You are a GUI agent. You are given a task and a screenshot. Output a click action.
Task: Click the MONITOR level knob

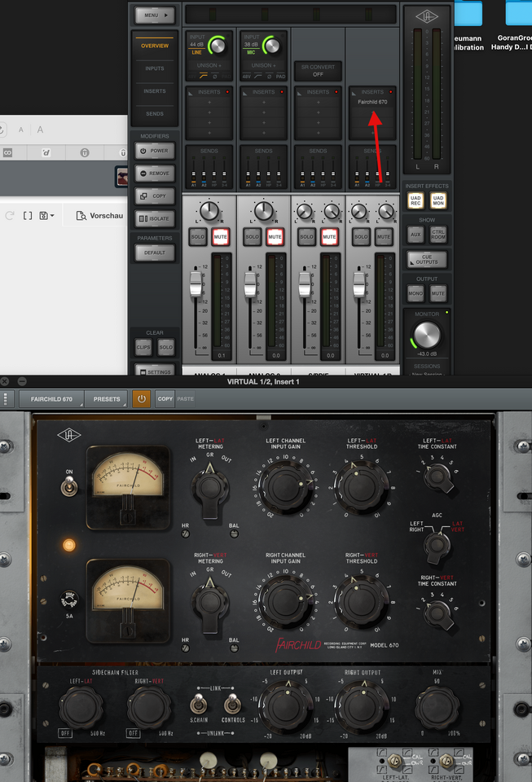(427, 335)
